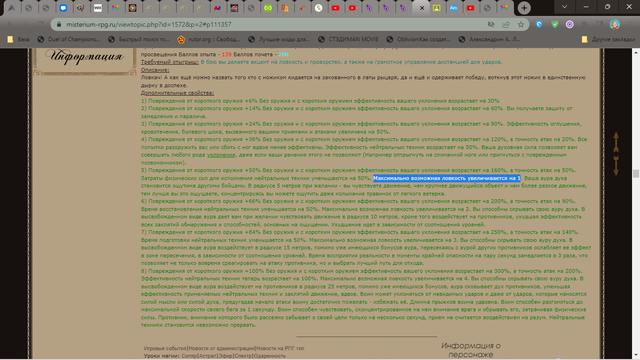Go back to the previous page

point(11,24)
